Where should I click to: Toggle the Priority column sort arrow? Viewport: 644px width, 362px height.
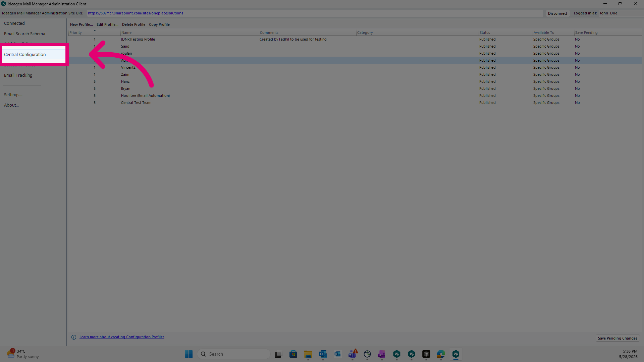pyautogui.click(x=95, y=31)
